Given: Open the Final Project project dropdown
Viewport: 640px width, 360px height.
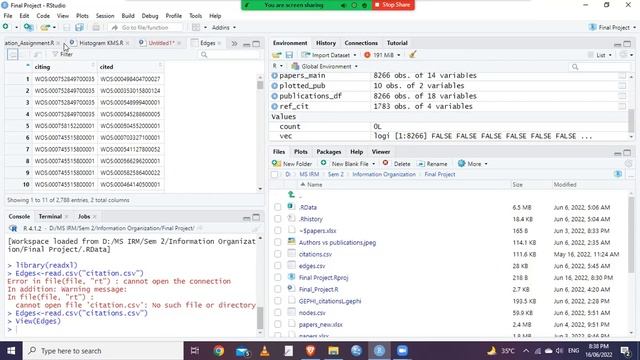Looking at the screenshot, I should [612, 27].
